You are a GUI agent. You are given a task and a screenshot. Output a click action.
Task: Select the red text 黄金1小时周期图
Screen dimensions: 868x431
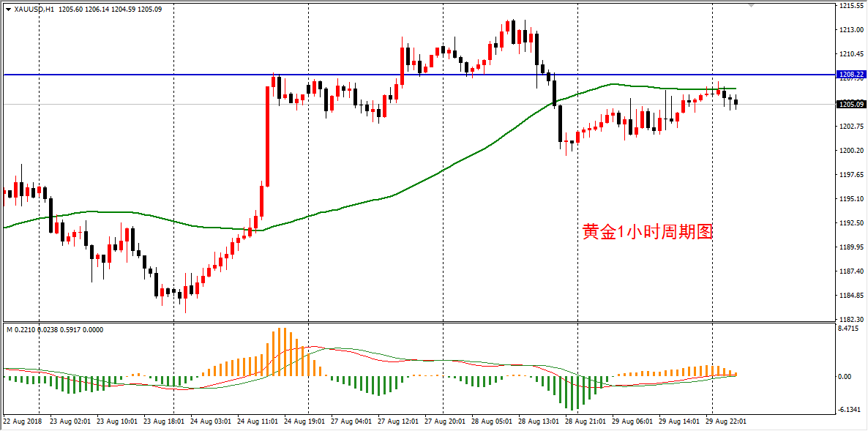646,233
